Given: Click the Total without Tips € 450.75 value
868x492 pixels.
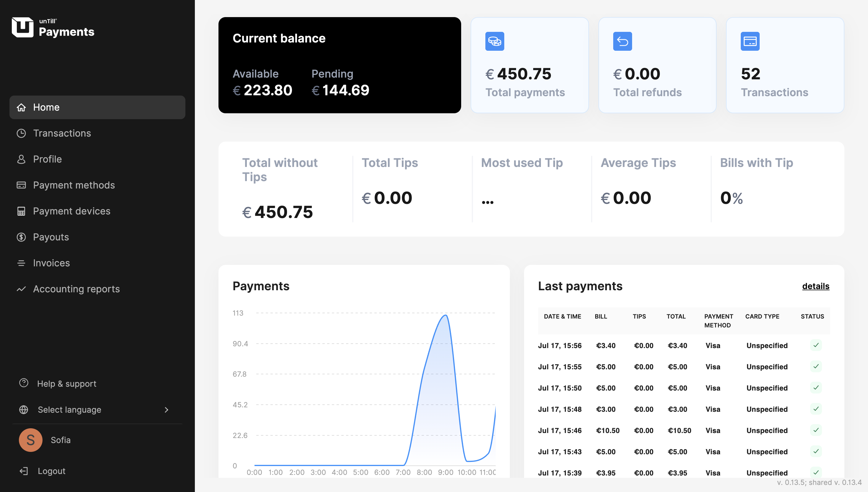Looking at the screenshot, I should pos(278,212).
